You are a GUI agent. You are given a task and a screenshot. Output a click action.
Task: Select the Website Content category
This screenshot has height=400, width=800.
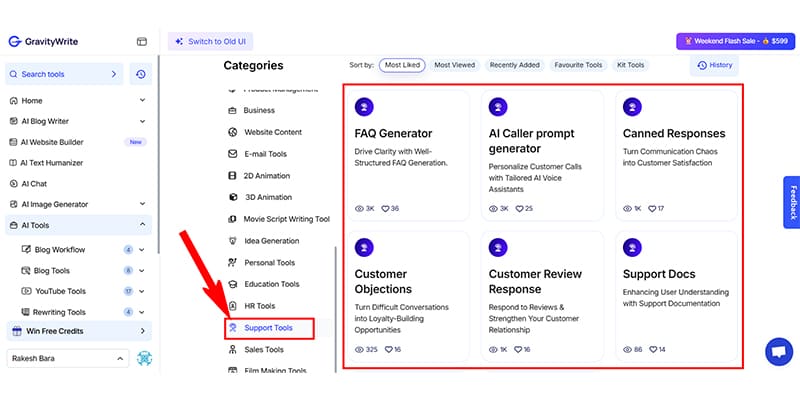point(265,132)
